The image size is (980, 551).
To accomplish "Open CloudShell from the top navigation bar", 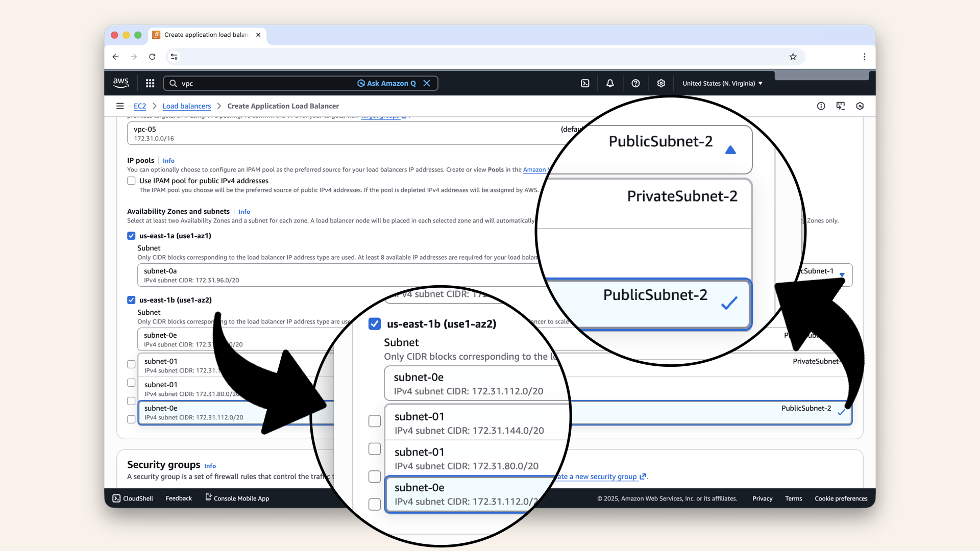I will (585, 83).
